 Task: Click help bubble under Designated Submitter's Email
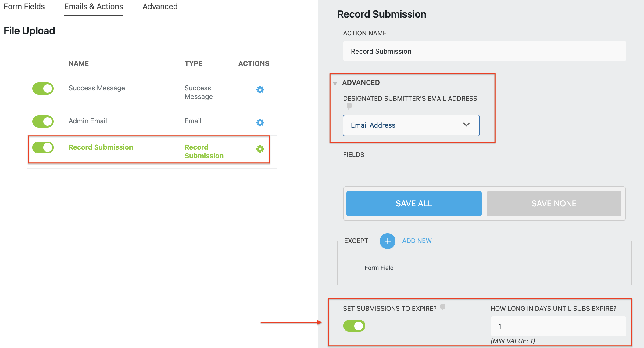click(349, 106)
